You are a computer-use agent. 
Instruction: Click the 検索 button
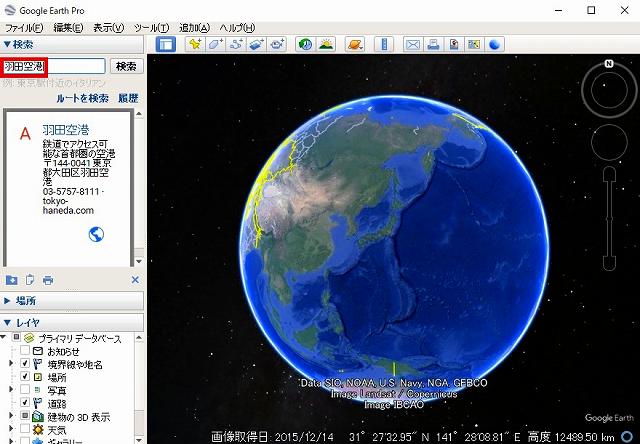(127, 66)
